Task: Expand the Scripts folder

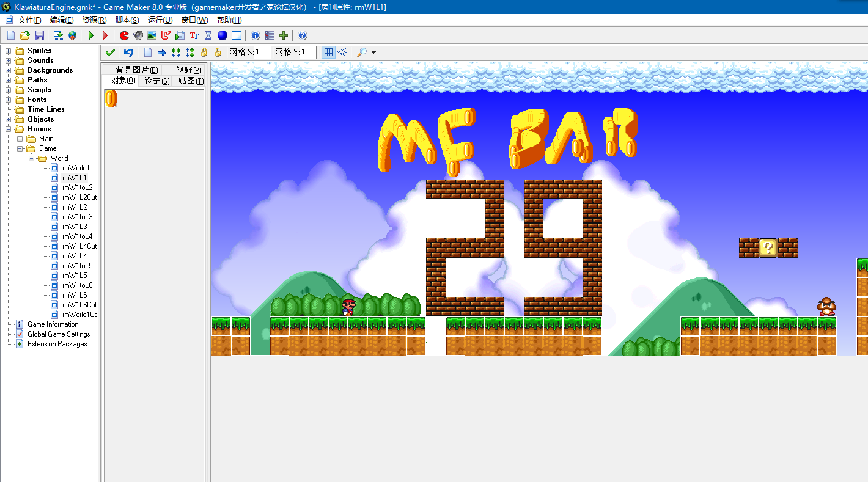Action: [9, 90]
